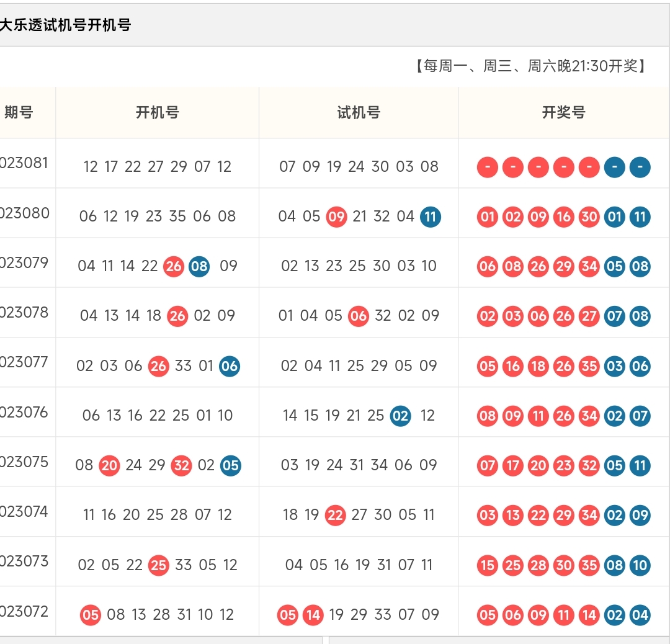This screenshot has width=670, height=644.
Task: Click the 试机号 column header
Action: 359,112
